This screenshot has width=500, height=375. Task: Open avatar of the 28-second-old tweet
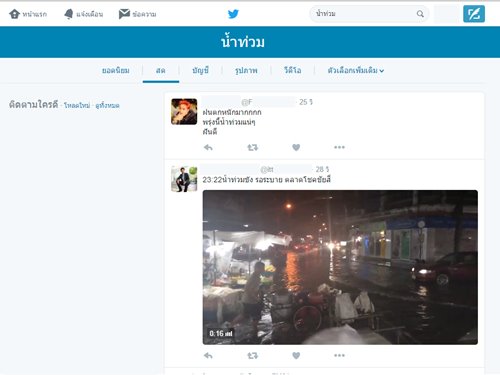(x=184, y=179)
